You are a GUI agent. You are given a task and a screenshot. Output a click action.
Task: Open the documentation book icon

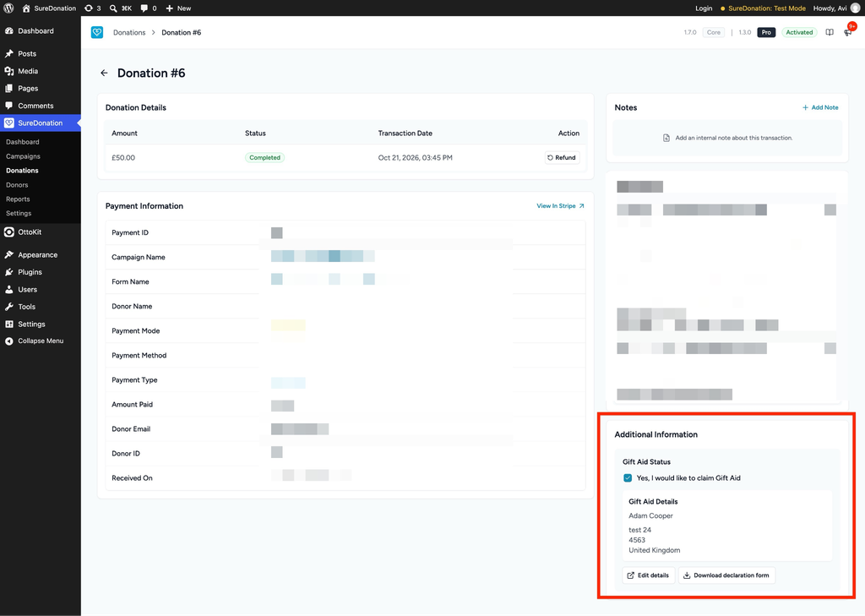point(830,33)
